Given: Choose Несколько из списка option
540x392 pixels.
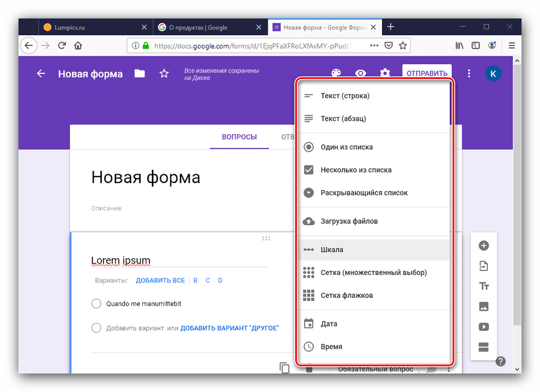Looking at the screenshot, I should point(374,170).
